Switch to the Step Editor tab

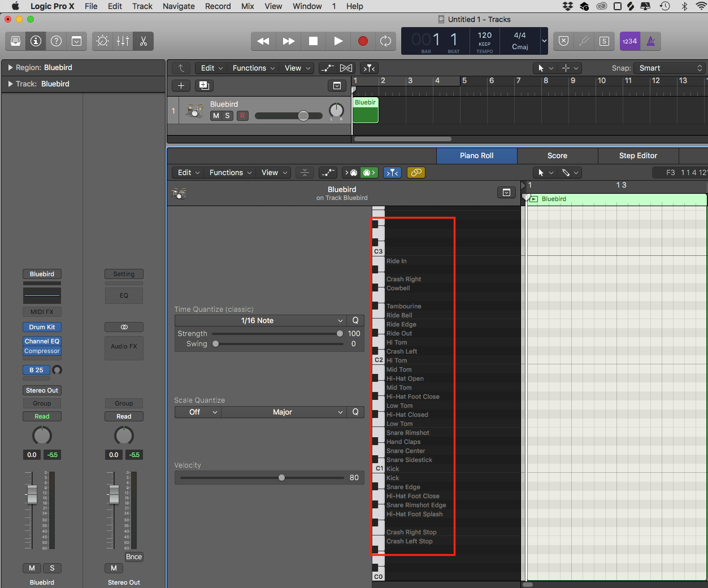coord(638,155)
